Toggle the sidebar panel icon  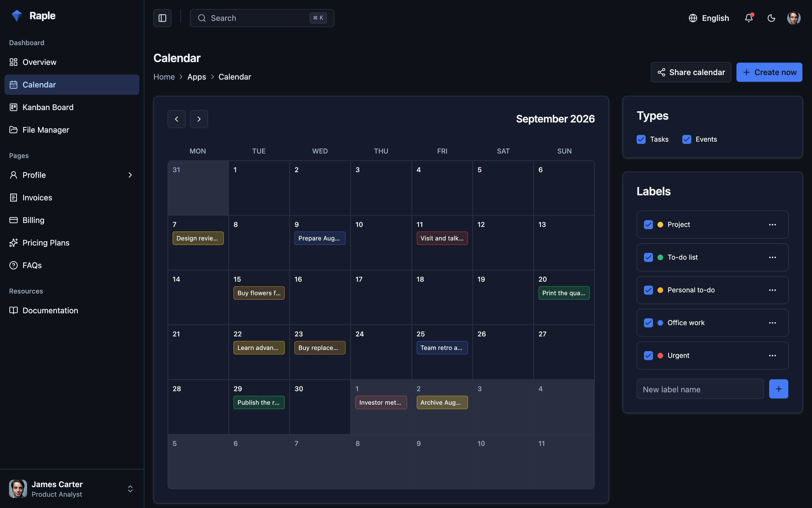click(162, 18)
